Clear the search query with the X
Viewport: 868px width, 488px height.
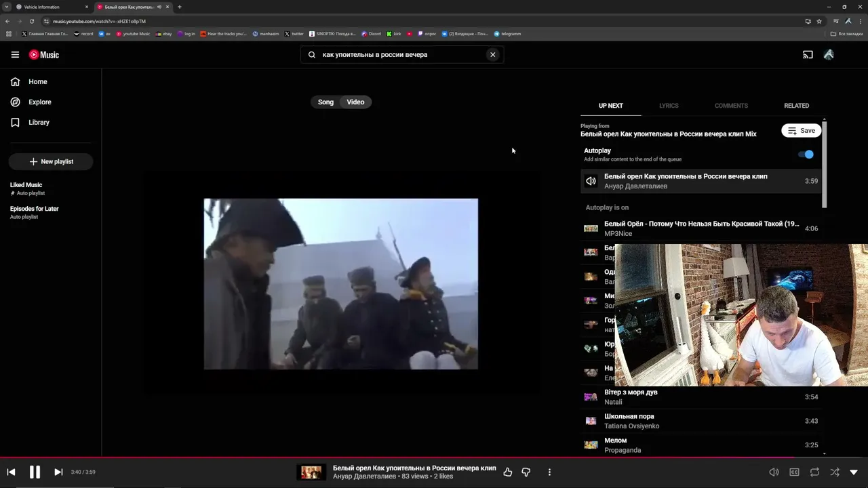pyautogui.click(x=493, y=55)
